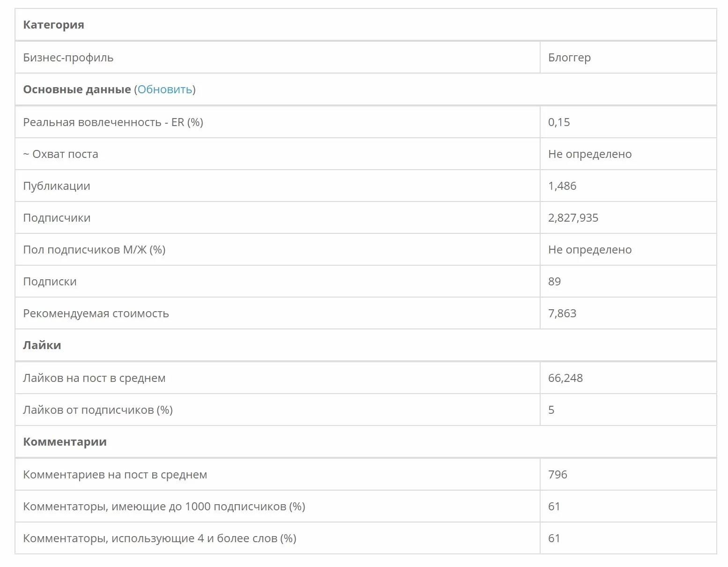728x567 pixels.
Task: Click the Блоггер value cell
Action: click(x=628, y=58)
